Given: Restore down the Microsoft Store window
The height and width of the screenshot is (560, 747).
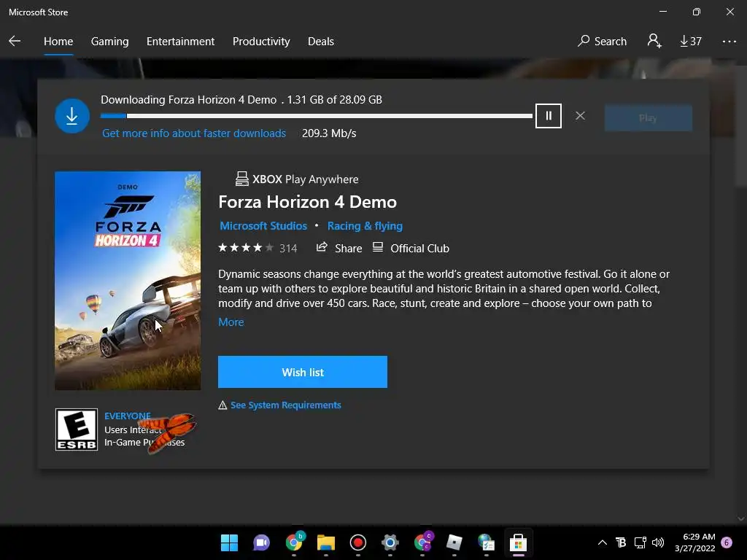Looking at the screenshot, I should [696, 12].
